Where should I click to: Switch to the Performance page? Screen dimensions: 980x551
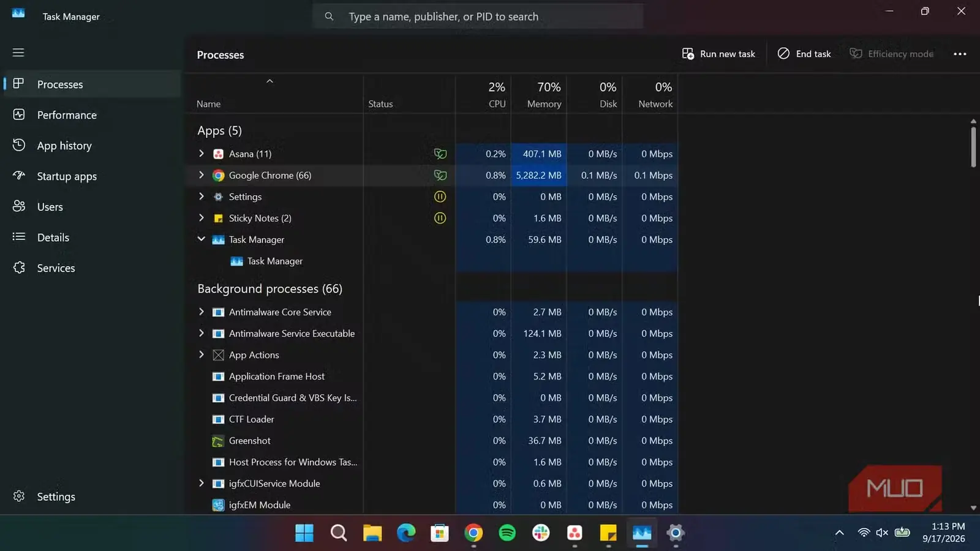click(92, 115)
